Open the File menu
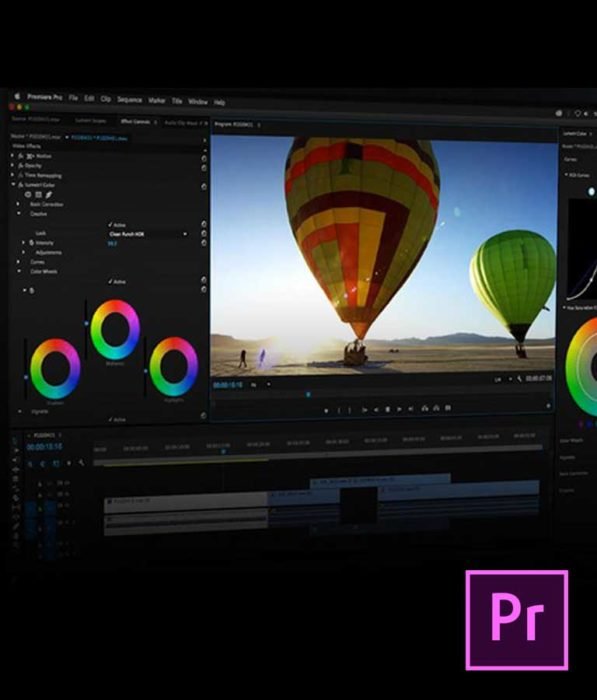 [x=73, y=97]
